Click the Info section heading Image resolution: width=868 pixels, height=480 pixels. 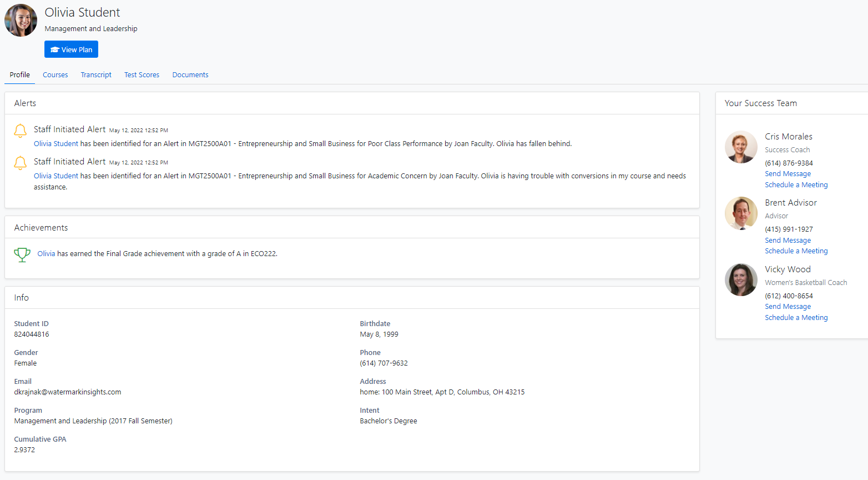[x=21, y=297]
